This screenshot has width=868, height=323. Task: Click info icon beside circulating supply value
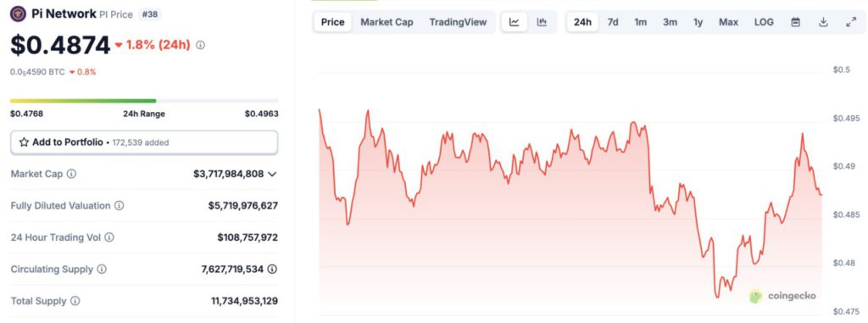pos(272,270)
